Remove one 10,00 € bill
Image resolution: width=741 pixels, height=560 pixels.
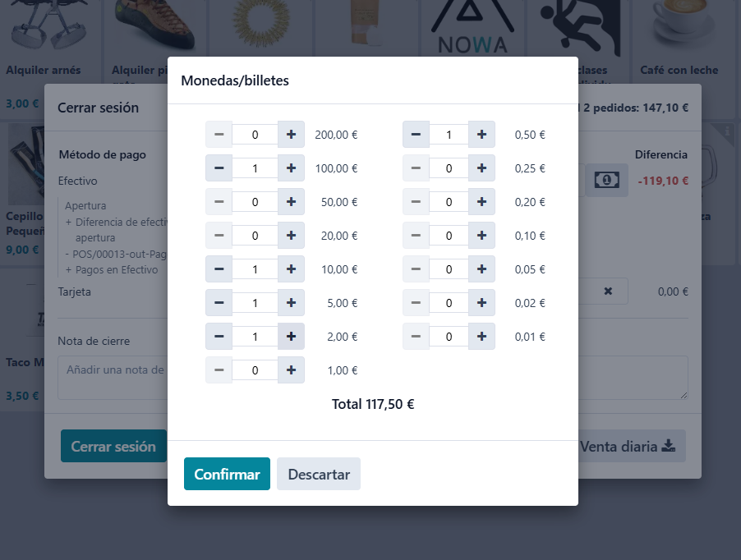pyautogui.click(x=219, y=269)
